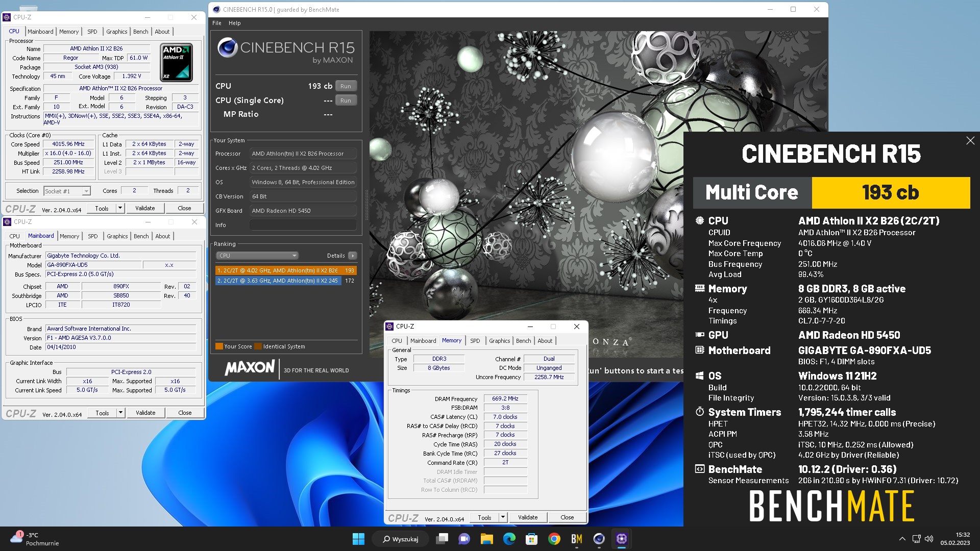Switch to Graphics tab in Mainboard CPU-Z window
The width and height of the screenshot is (980, 551).
tap(117, 236)
